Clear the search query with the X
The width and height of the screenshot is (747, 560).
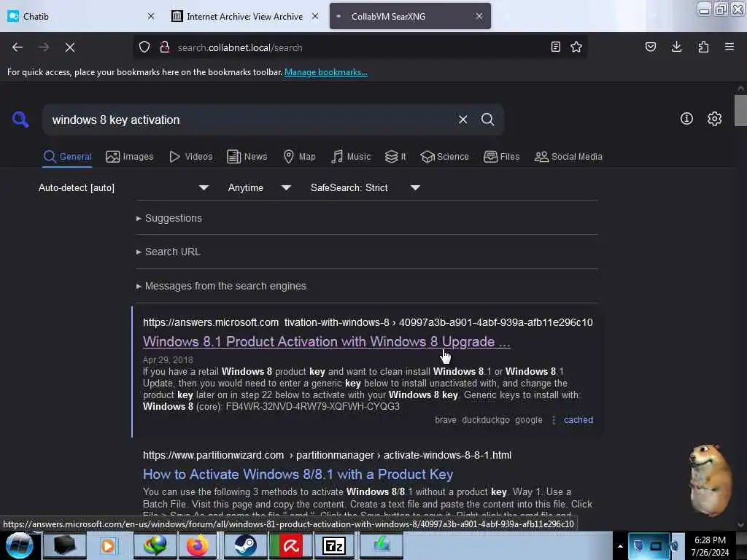tap(462, 120)
